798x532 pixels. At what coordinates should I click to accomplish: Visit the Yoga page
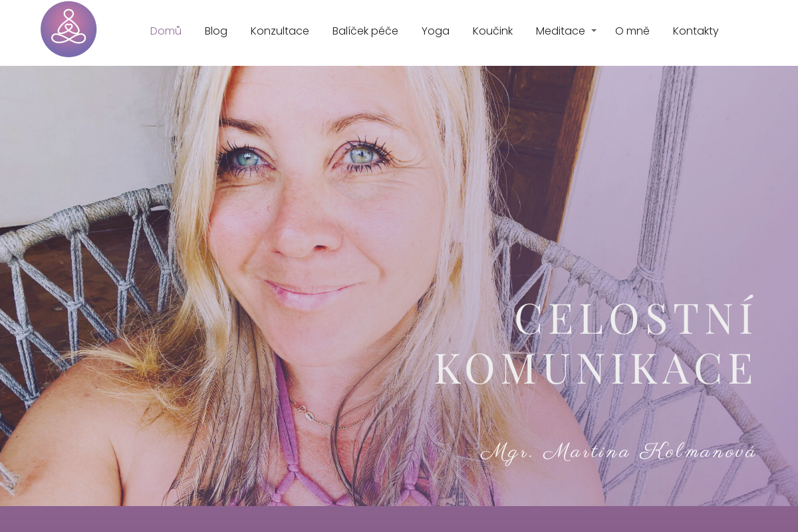click(436, 31)
